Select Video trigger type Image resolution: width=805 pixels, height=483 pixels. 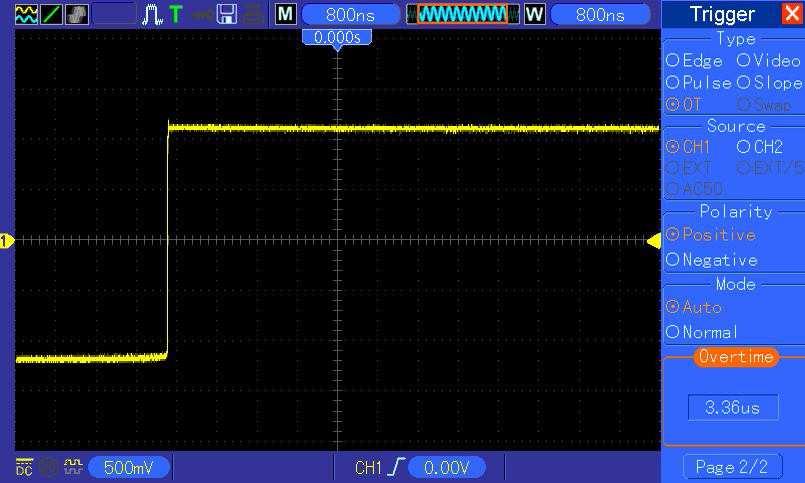pyautogui.click(x=769, y=61)
